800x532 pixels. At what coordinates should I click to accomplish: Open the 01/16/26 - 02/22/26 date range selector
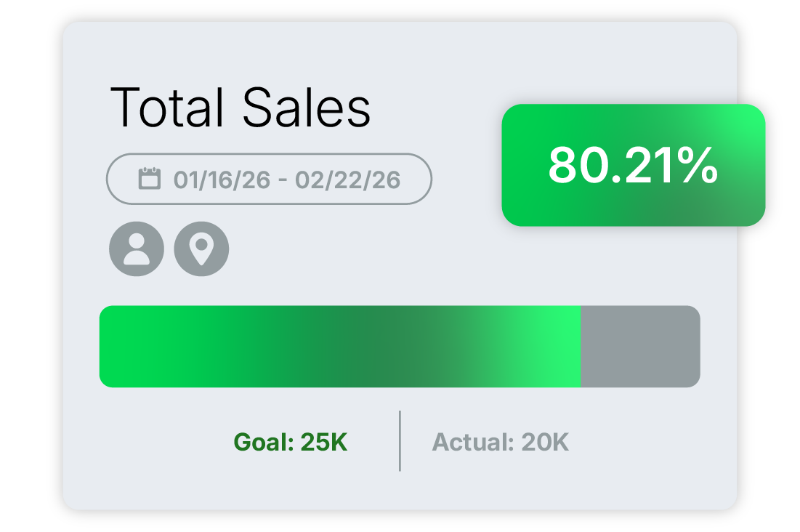coord(269,179)
